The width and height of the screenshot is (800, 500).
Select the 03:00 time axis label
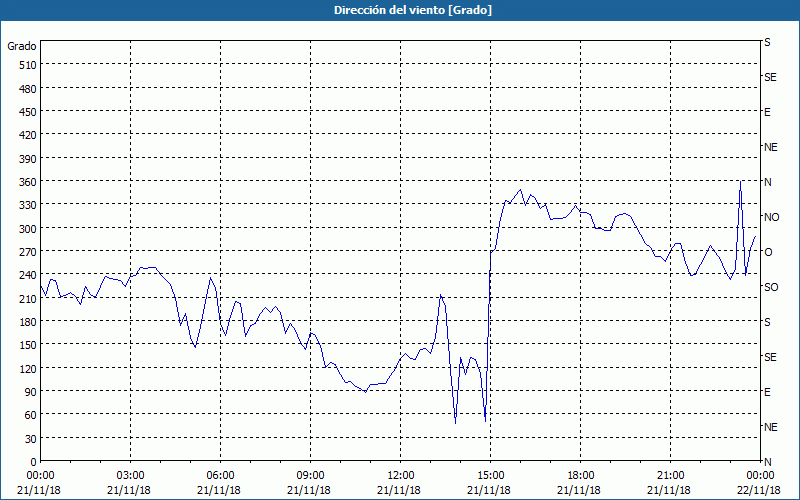tap(131, 476)
